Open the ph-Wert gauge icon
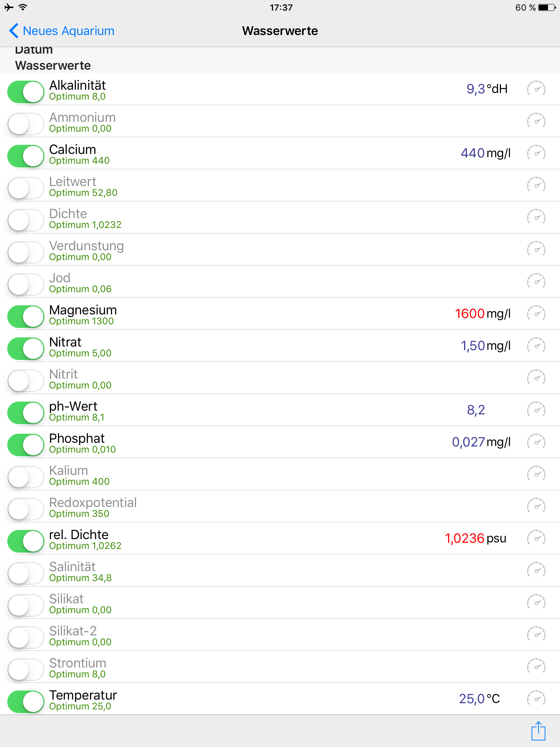Viewport: 560px width, 747px height. (536, 410)
